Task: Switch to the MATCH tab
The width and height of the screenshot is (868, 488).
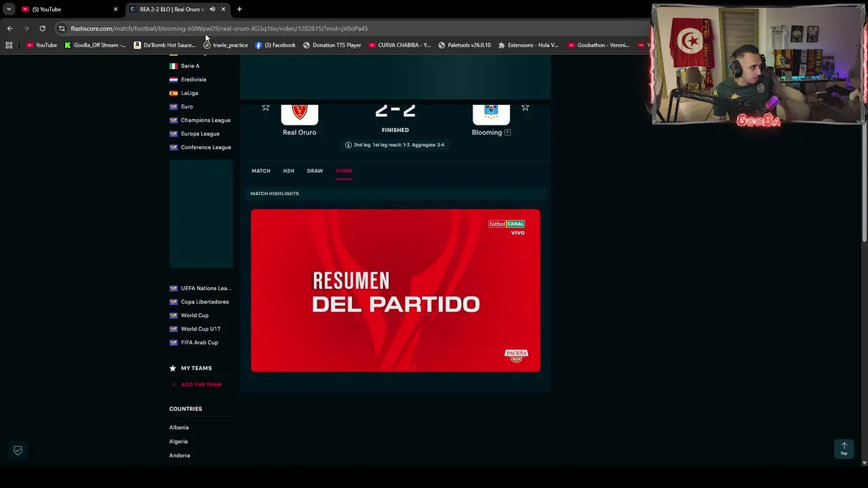Action: (x=261, y=171)
